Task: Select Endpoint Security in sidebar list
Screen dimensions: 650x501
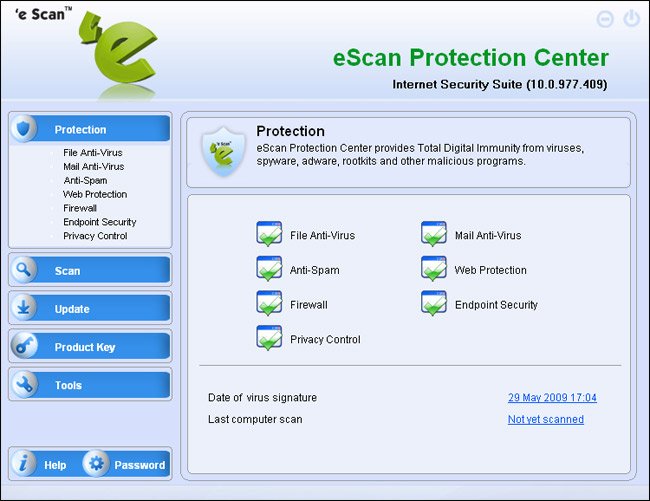Action: [x=99, y=222]
